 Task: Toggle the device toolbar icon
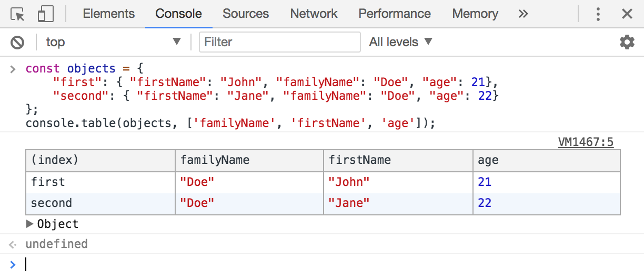click(x=45, y=14)
